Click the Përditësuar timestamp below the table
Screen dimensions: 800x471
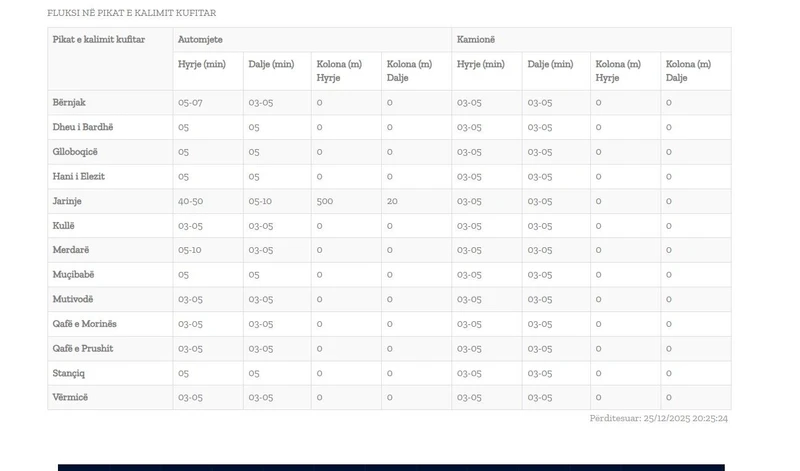pos(659,418)
